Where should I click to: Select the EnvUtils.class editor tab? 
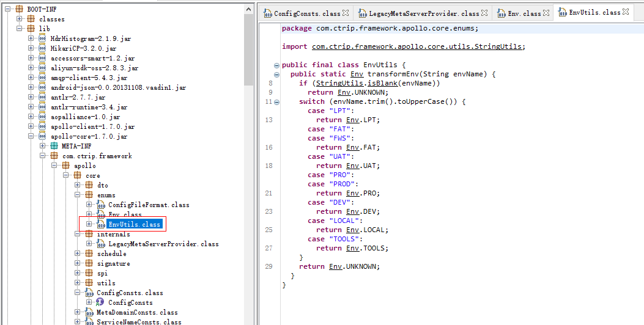tap(594, 12)
